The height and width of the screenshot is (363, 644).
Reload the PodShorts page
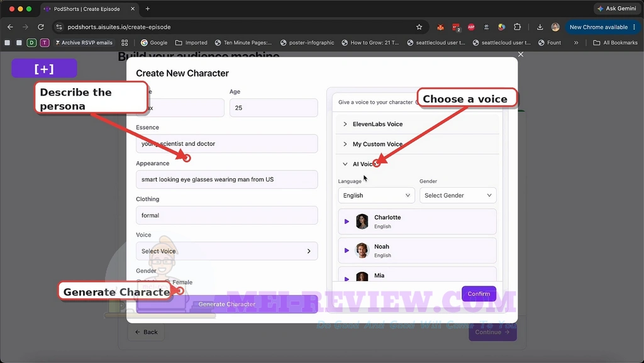(41, 27)
